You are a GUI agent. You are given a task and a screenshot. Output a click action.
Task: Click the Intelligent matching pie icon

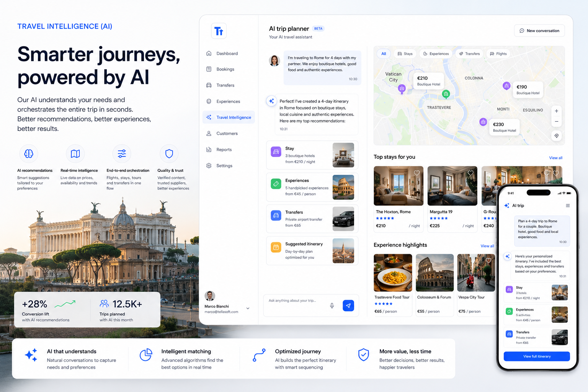(x=145, y=355)
